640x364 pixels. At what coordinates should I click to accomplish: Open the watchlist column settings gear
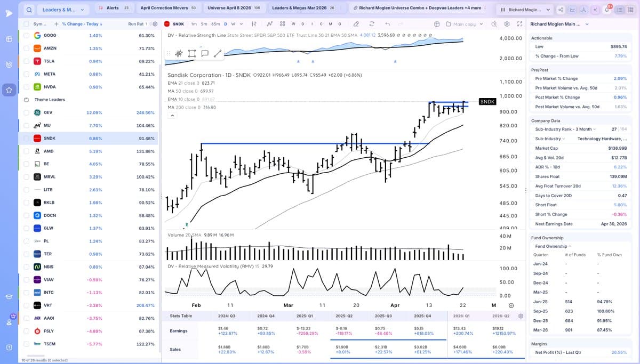[155, 24]
